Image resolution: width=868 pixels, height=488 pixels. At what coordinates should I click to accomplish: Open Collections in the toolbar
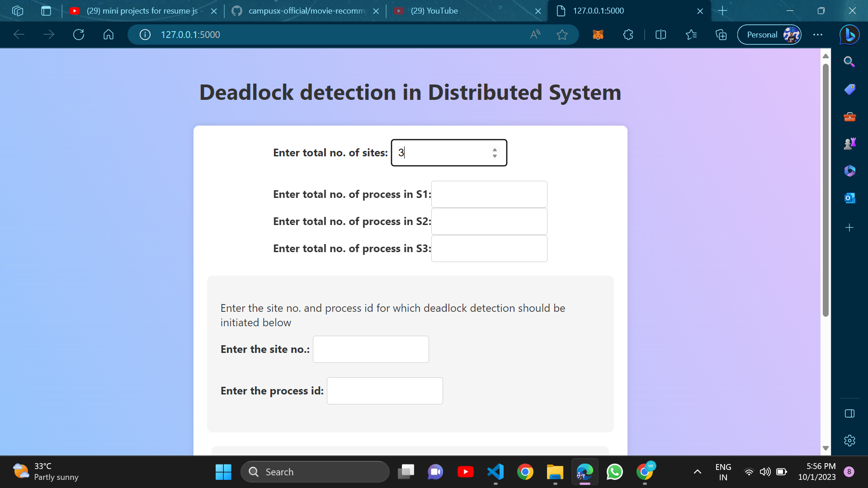(721, 34)
